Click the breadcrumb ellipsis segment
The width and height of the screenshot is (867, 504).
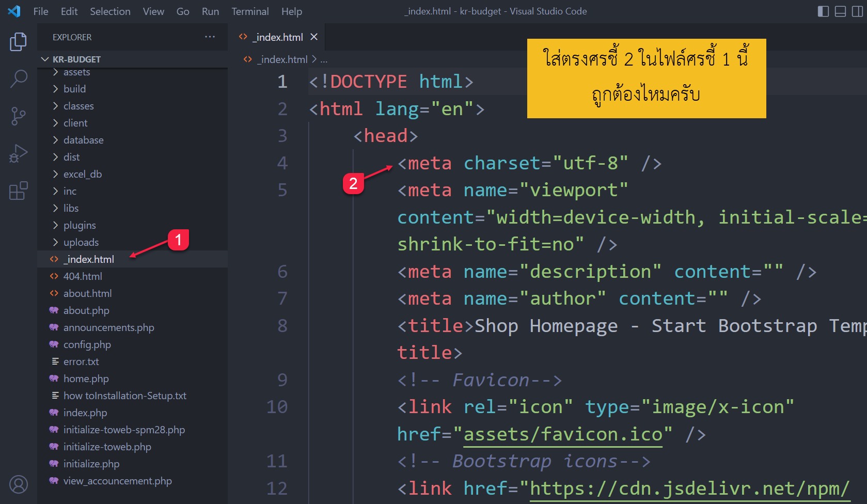click(x=324, y=60)
